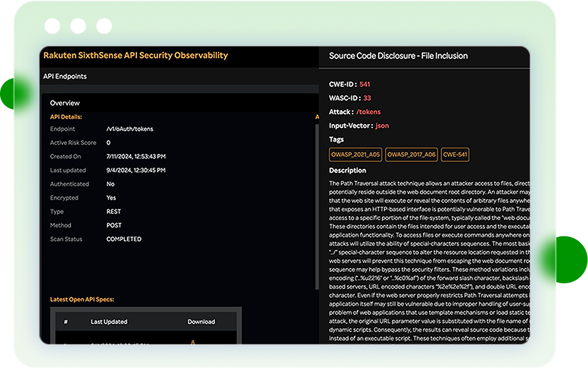Click the Tags heading
Viewport: 588px width, 368px height.
(x=336, y=140)
